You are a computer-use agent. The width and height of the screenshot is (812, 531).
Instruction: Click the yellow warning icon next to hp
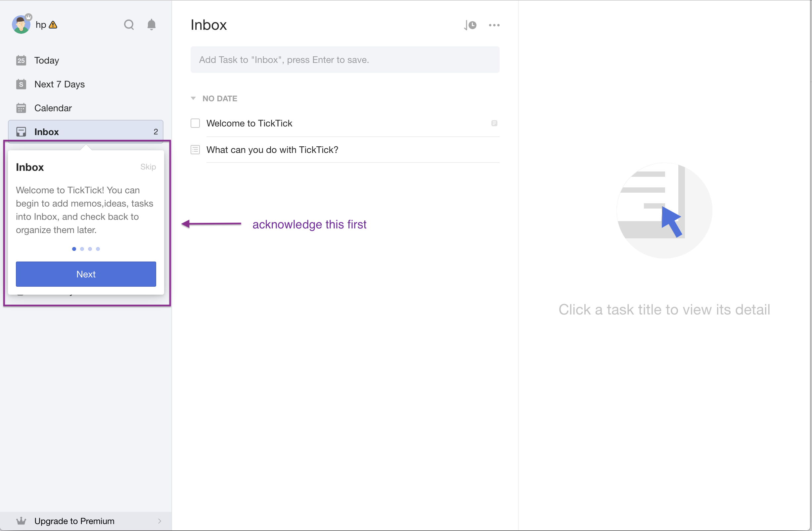(x=53, y=24)
